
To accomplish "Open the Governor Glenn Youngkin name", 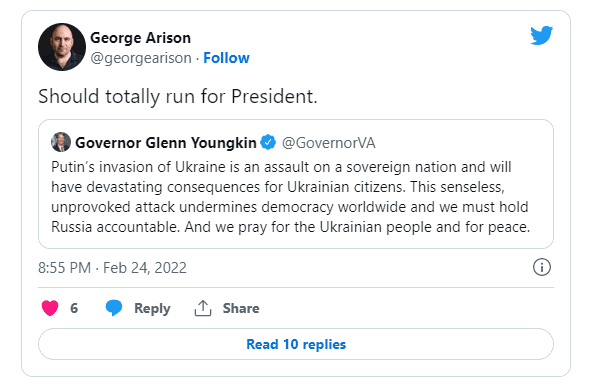I will pos(166,143).
